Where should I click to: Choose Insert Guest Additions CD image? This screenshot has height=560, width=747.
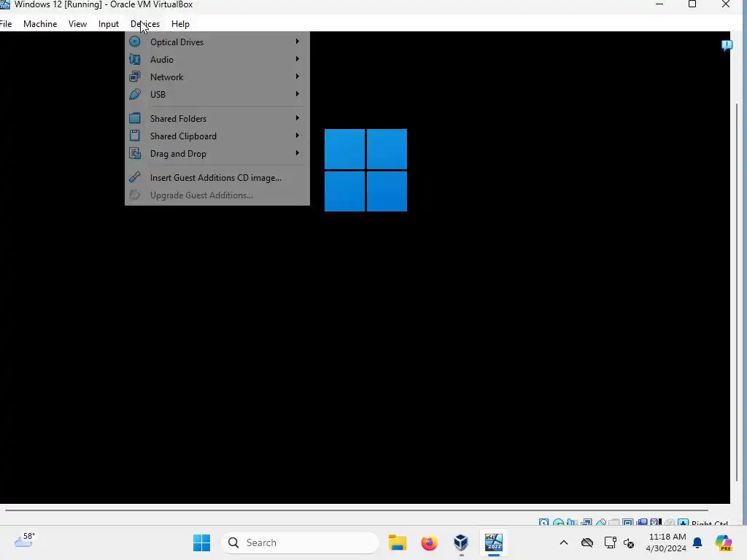pos(217,178)
